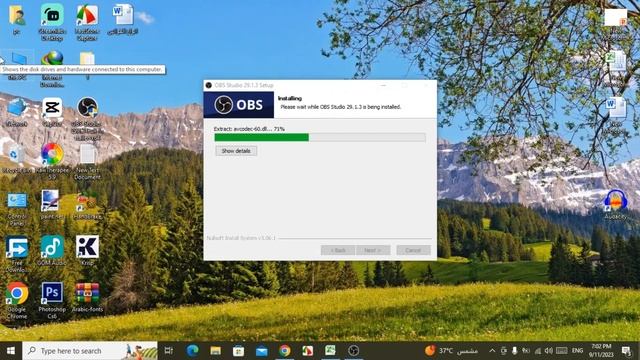The image size is (640, 360).
Task: Switch the ENG input language
Action: (x=577, y=351)
